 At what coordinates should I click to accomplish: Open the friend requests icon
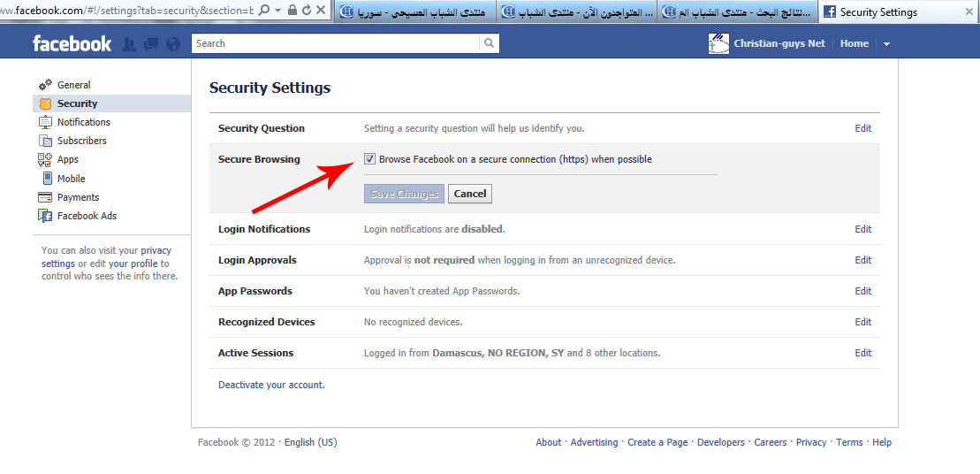click(129, 44)
